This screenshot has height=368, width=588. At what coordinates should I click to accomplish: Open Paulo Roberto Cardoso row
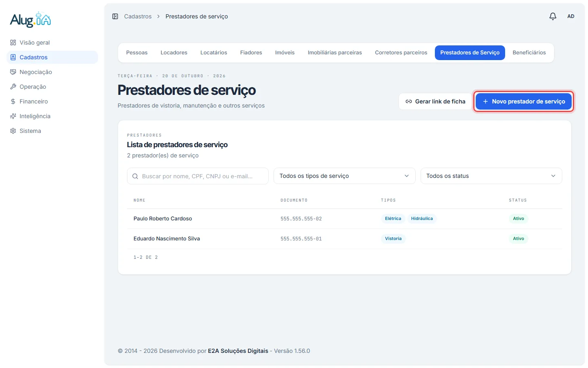point(344,219)
